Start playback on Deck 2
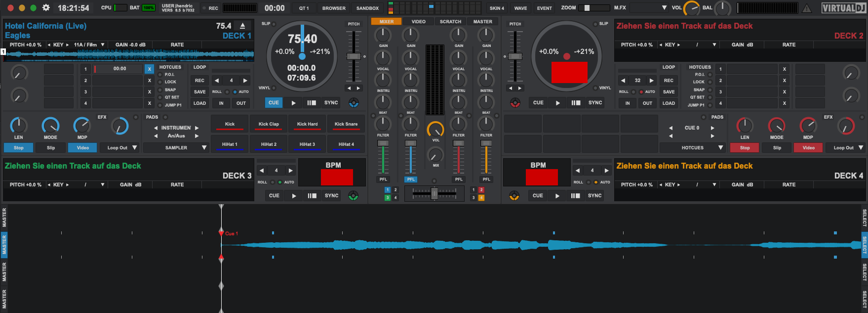This screenshot has width=868, height=313. click(558, 103)
